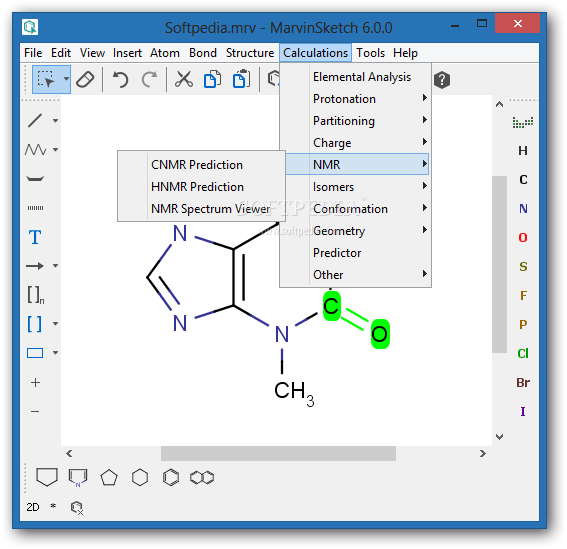
Task: Expand Partitioning submenu
Action: pyautogui.click(x=355, y=121)
